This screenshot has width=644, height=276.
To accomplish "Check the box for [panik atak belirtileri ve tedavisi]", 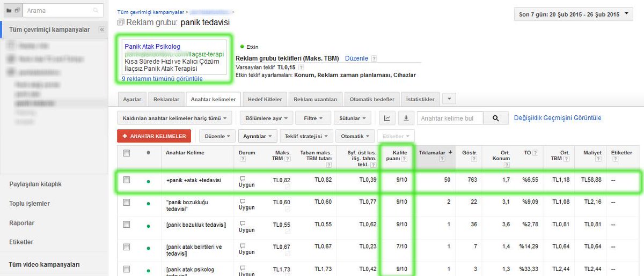I will click(x=126, y=247).
